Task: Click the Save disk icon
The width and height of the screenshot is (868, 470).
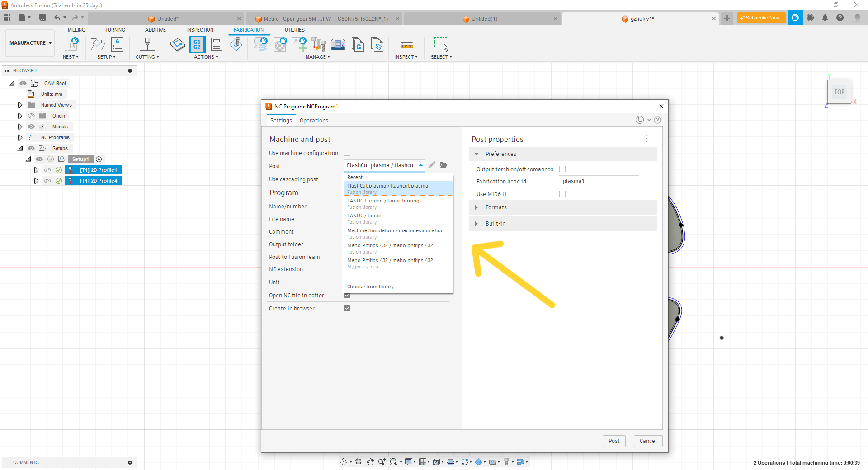Action: point(42,18)
